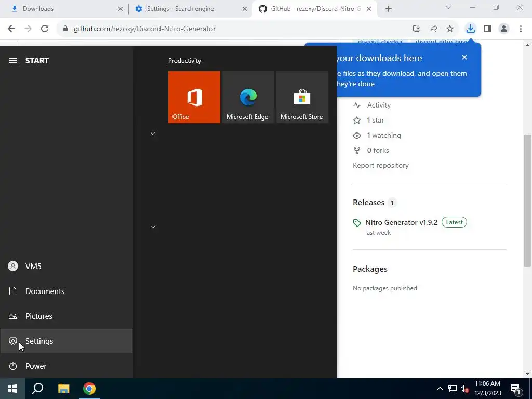Open a new browser tab
The image size is (532, 399).
[389, 9]
